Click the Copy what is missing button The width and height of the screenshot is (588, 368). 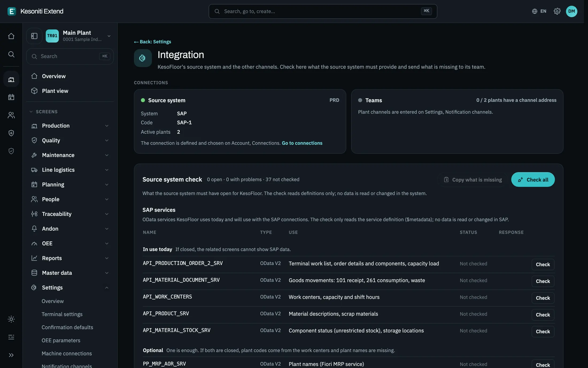click(473, 180)
